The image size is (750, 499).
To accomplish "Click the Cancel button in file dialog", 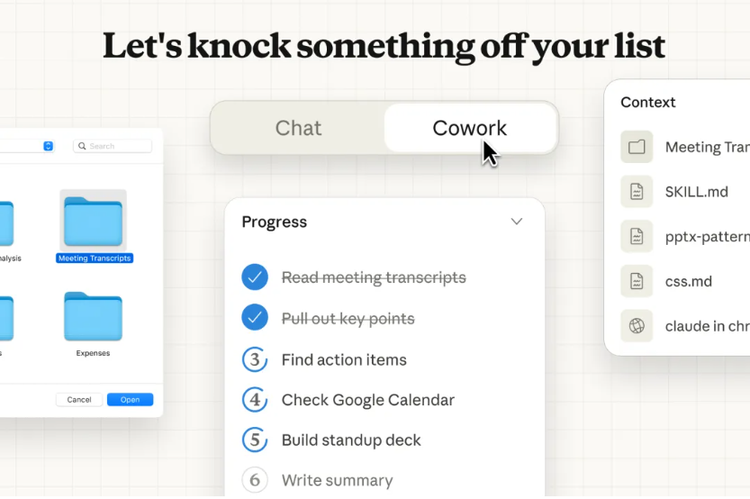I will coord(79,400).
